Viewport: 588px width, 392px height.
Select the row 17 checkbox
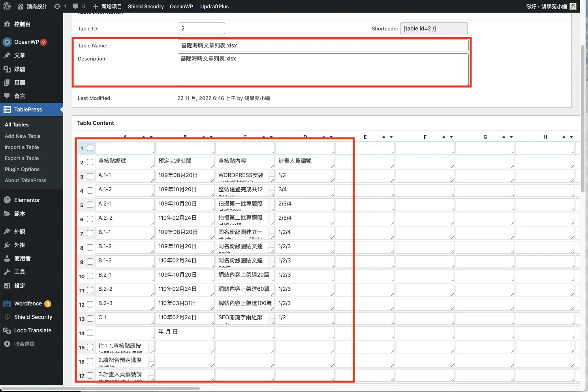pyautogui.click(x=90, y=375)
